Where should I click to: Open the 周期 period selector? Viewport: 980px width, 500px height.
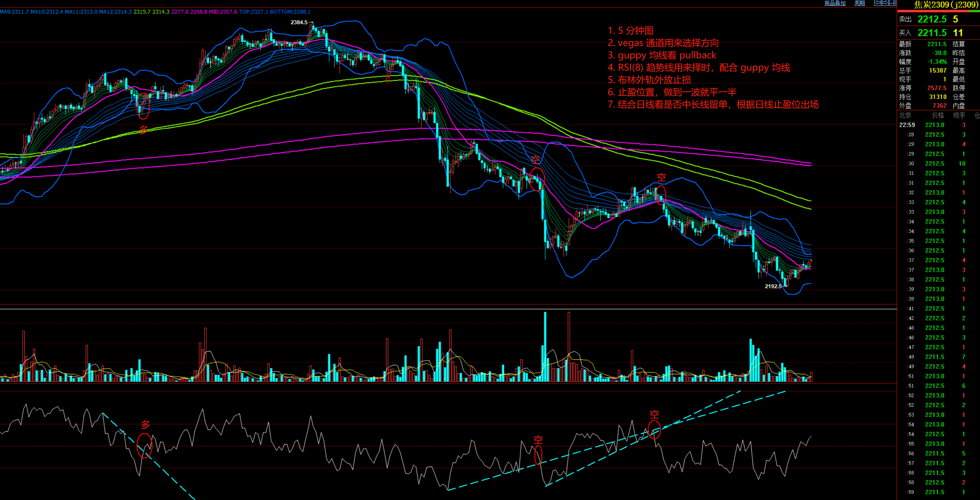click(x=860, y=4)
